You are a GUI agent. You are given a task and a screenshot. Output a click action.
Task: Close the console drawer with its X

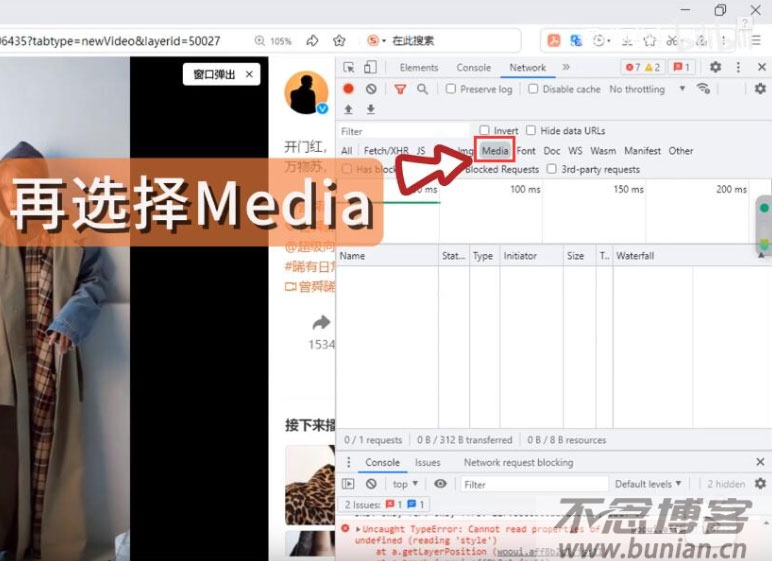[x=760, y=462]
